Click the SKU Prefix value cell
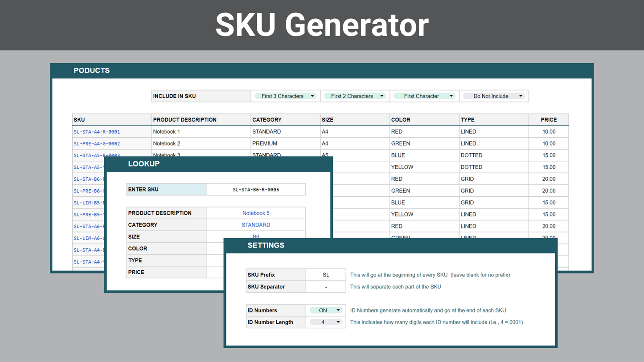Image resolution: width=644 pixels, height=362 pixels. tap(326, 275)
